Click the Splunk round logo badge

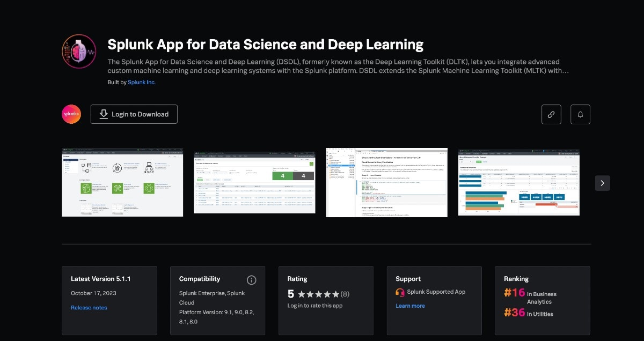71,114
